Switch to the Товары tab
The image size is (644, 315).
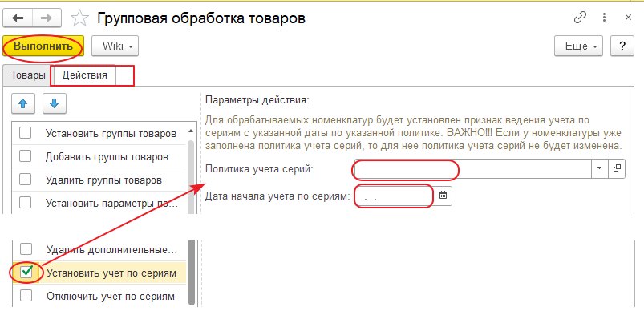[x=28, y=75]
